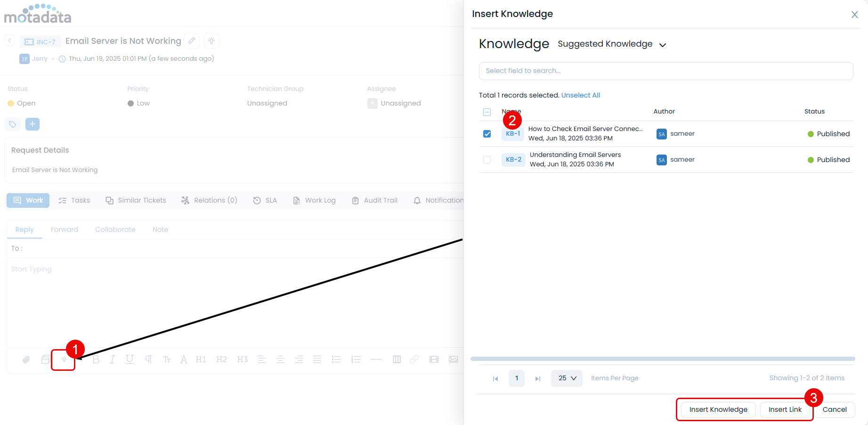
Task: Edit the ticket title with the pencil icon
Action: 192,41
